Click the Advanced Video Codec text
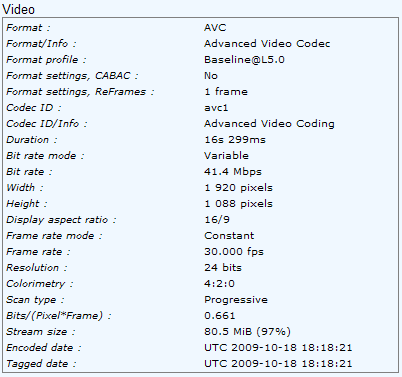 click(267, 44)
